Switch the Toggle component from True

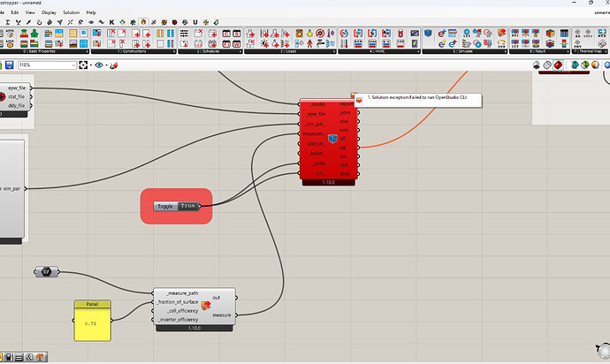(188, 206)
